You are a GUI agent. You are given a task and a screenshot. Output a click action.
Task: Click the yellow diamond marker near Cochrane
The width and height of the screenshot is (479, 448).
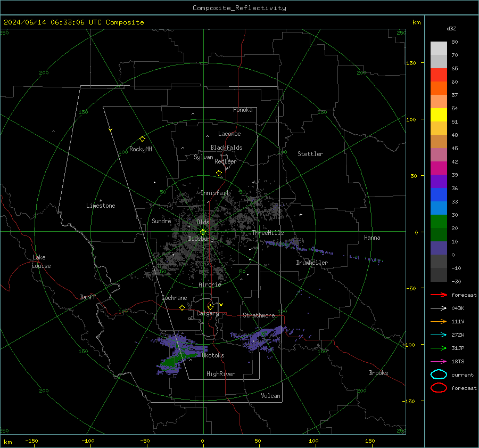182,307
